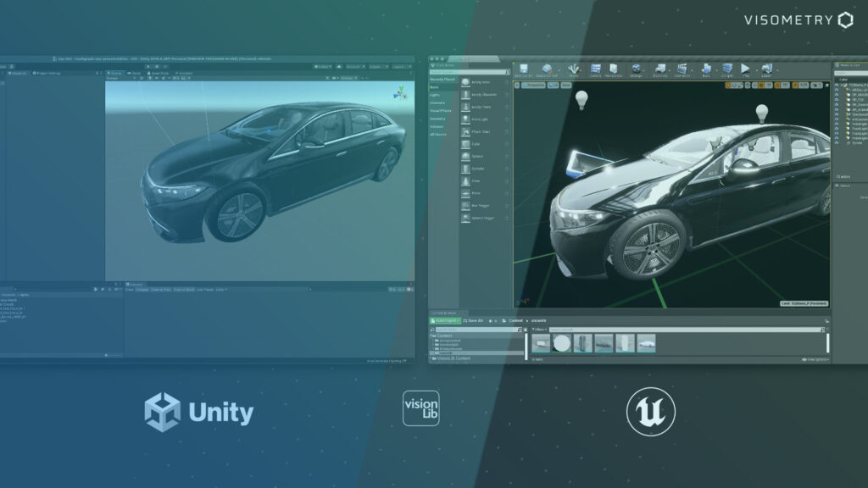Open the Lit view mode dropdown
Screen dimensions: 868x488
click(x=553, y=86)
